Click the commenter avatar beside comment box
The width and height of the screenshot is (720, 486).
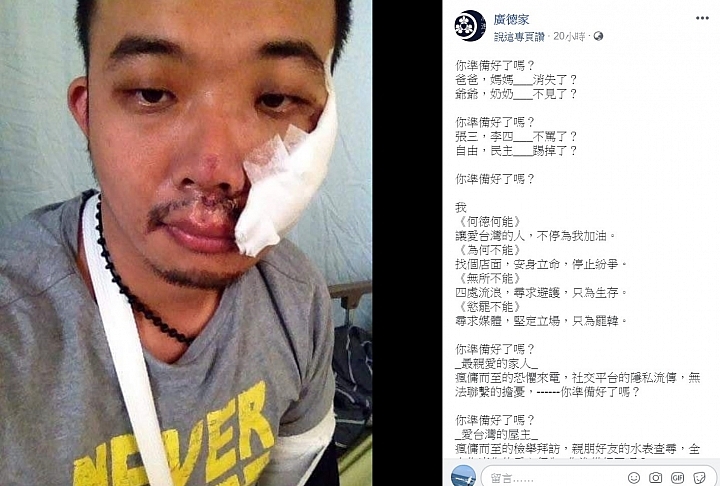click(x=463, y=476)
